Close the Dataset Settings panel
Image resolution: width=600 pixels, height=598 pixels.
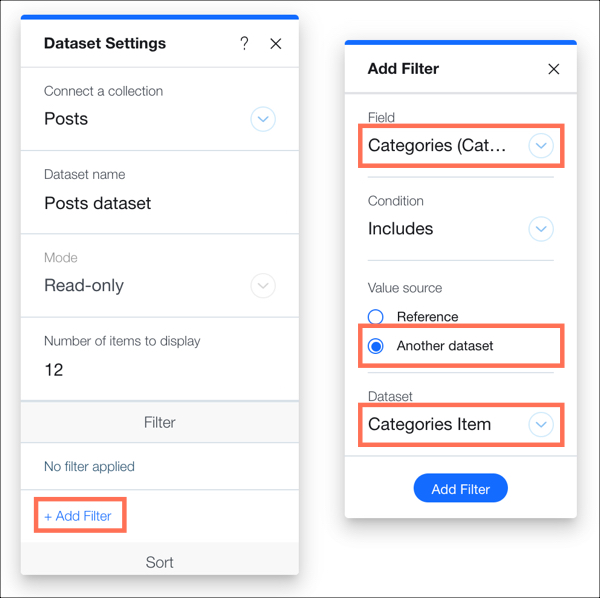(x=276, y=44)
